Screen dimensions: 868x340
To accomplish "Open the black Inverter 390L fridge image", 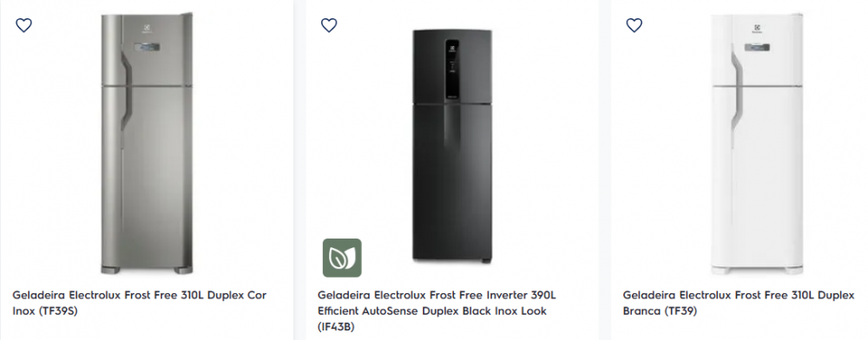I will click(x=451, y=146).
